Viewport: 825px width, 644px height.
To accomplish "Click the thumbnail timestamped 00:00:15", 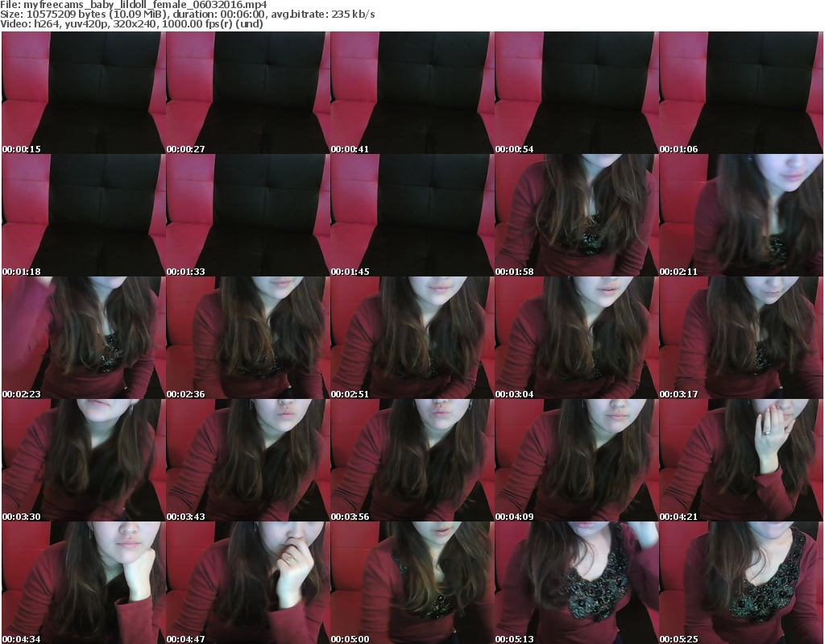I will tap(83, 93).
